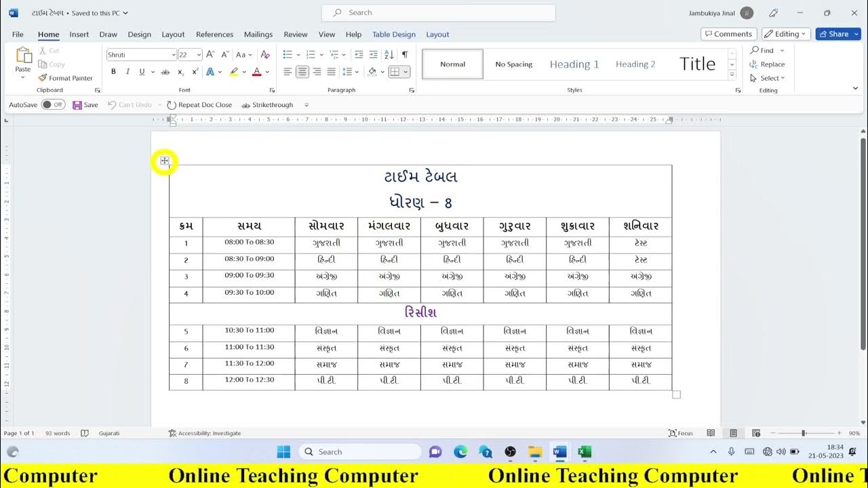Apply subscript formatting
This screenshot has width=868, height=488.
pos(181,72)
